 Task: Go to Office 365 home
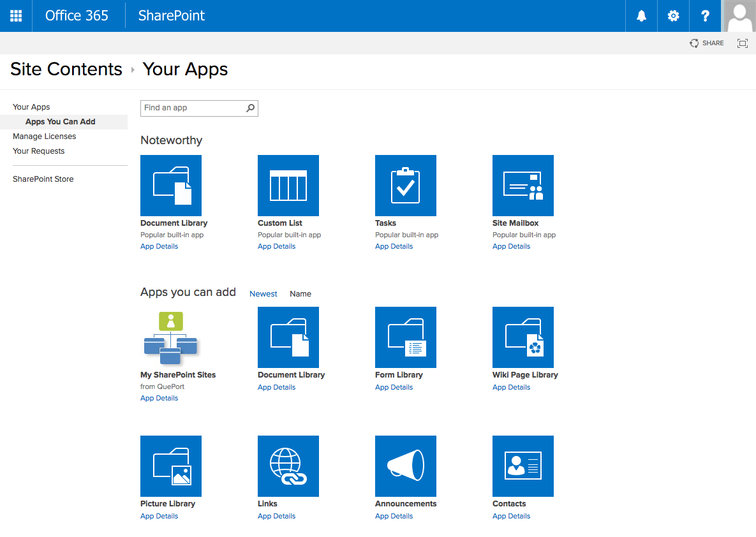coord(77,16)
